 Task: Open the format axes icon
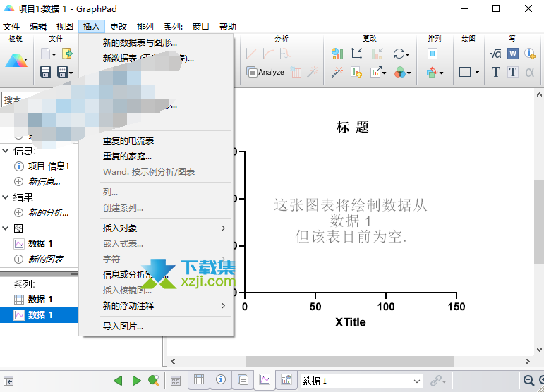pyautogui.click(x=356, y=54)
